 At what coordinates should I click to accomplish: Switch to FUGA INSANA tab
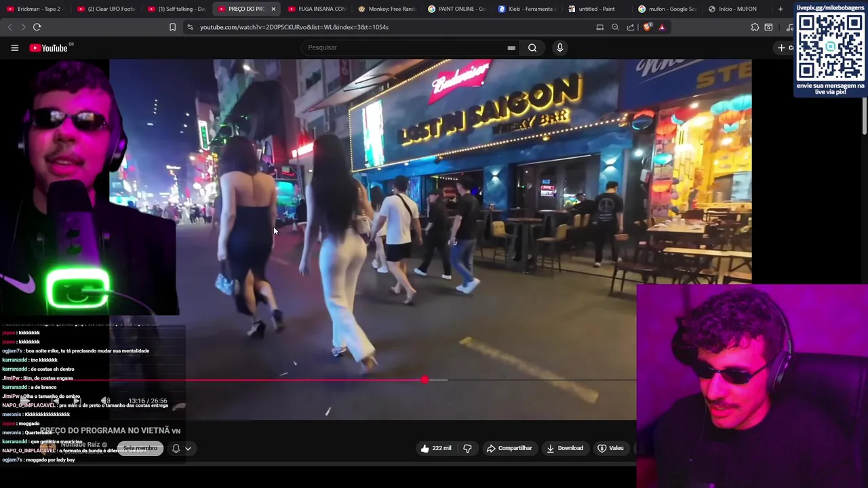tap(317, 9)
